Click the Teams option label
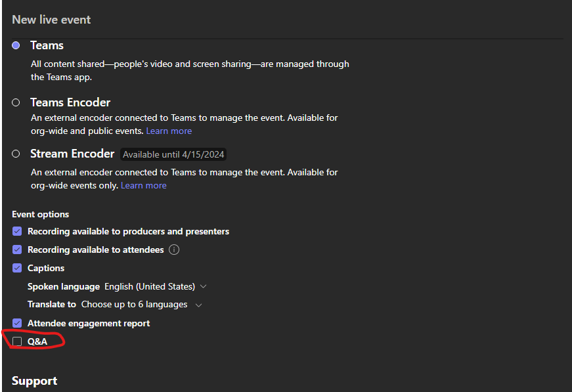Viewport: 572px width, 392px height. (47, 45)
